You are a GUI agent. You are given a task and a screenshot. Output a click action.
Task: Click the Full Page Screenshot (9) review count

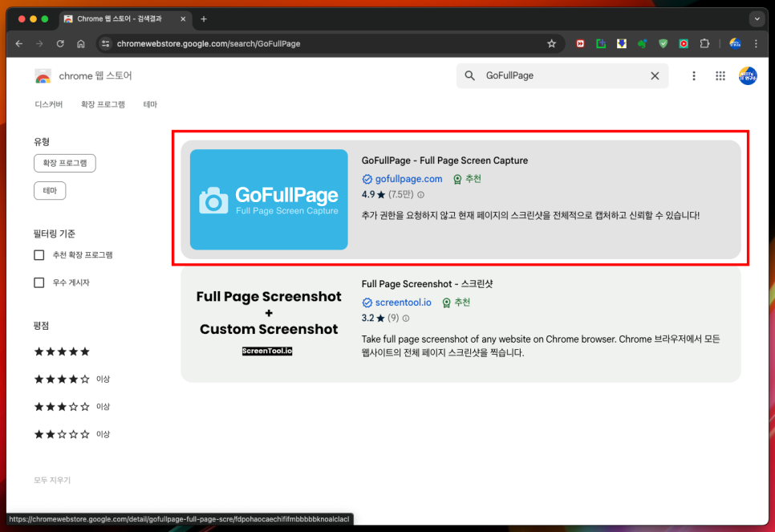(x=393, y=319)
